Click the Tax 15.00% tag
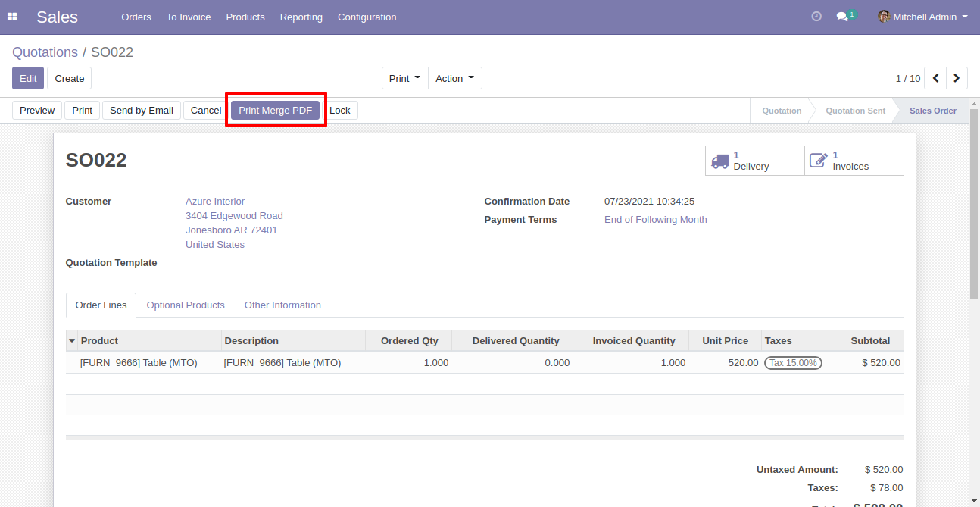The width and height of the screenshot is (980, 507). [x=793, y=363]
